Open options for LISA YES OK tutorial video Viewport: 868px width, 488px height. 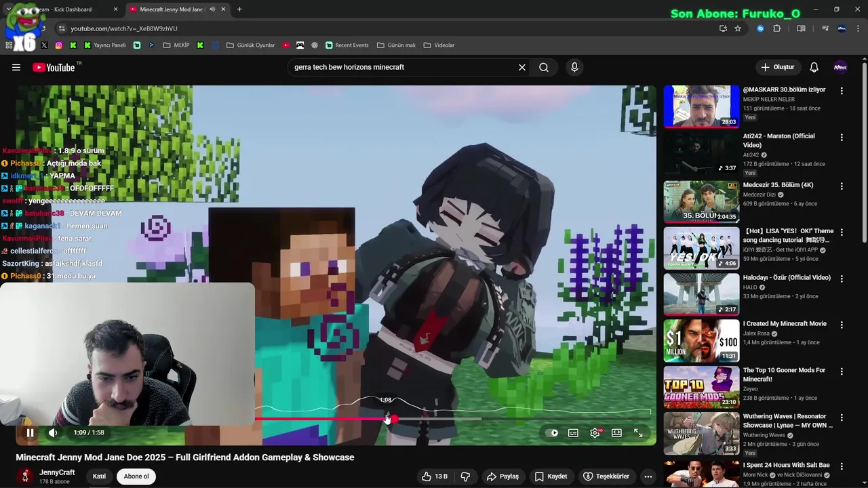(842, 232)
